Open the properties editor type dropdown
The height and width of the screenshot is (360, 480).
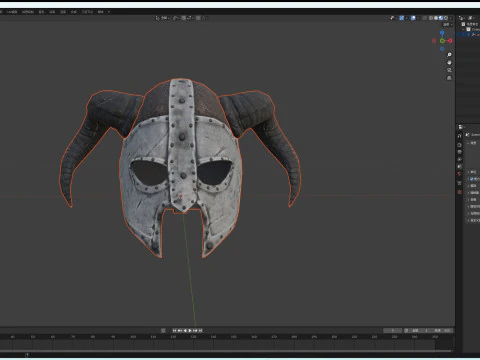tap(461, 127)
